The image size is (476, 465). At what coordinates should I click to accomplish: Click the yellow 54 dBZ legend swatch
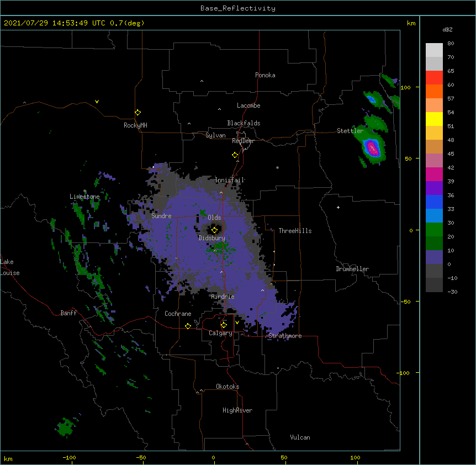(x=434, y=119)
